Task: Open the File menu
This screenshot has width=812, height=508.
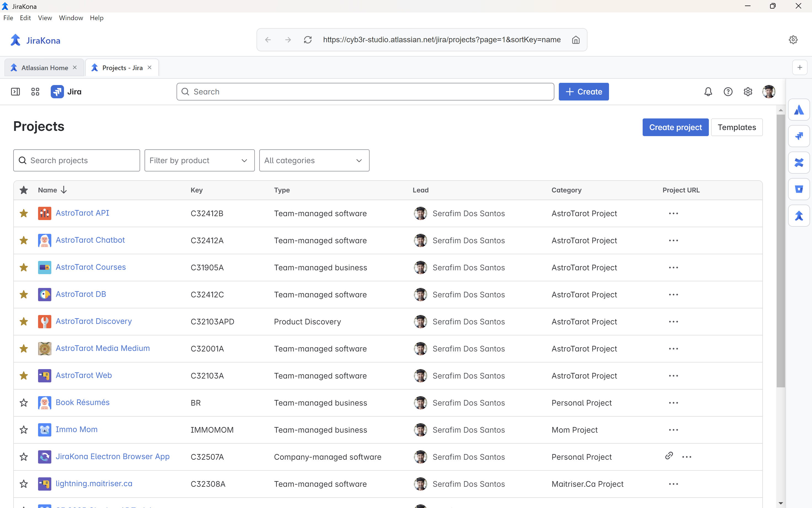Action: (x=8, y=18)
